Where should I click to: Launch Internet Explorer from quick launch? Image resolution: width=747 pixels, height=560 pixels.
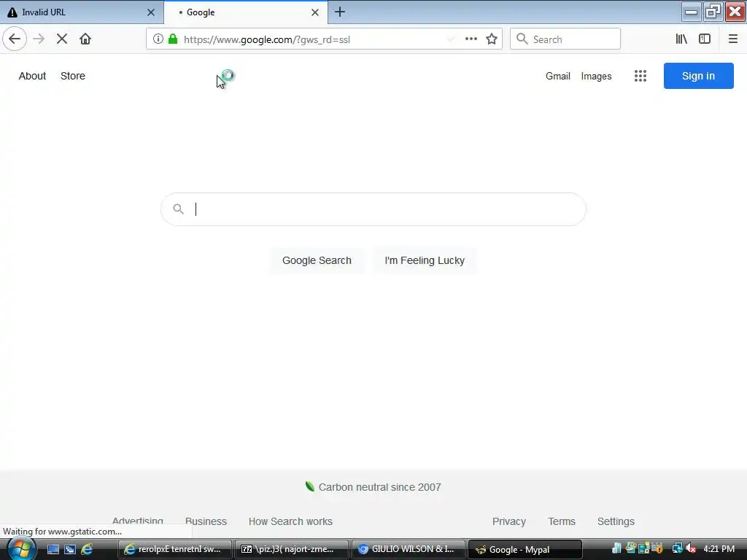tap(87, 549)
